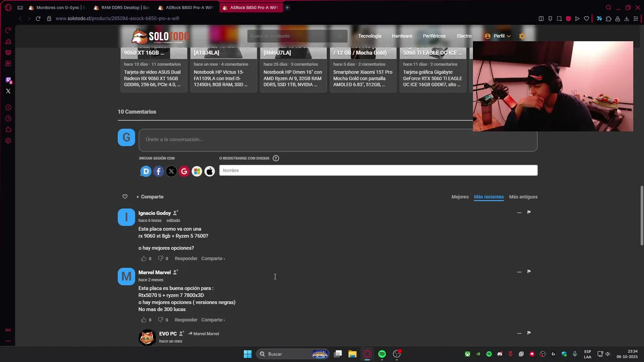644x362 pixels.
Task: Open sidebar Settings gear icon
Action: click(8, 141)
